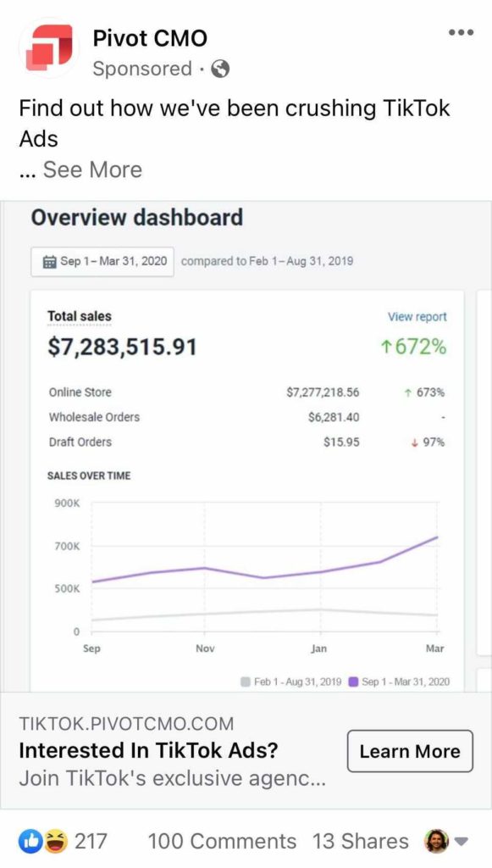492x868 pixels.
Task: Open the Sep 1–Mar 31, 2020 date picker
Action: [102, 261]
